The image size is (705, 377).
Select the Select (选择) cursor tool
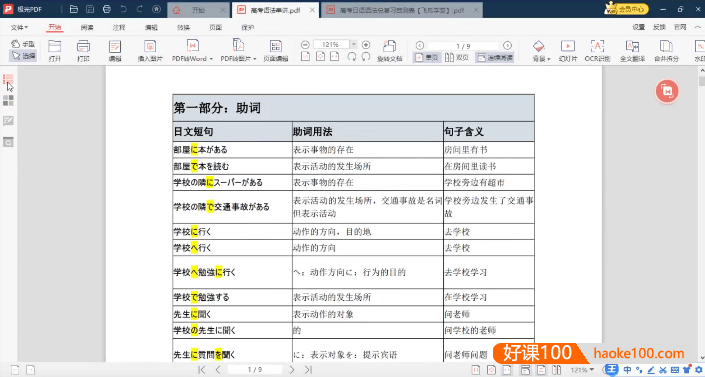[x=23, y=55]
